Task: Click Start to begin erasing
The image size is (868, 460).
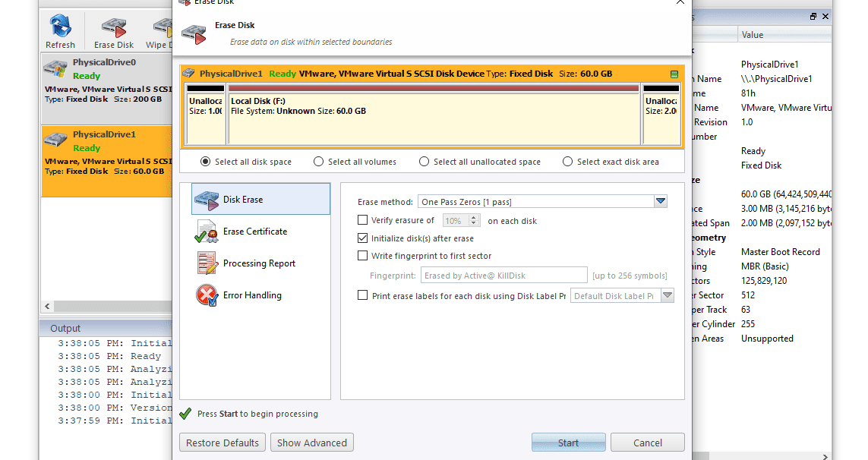Action: [x=569, y=443]
